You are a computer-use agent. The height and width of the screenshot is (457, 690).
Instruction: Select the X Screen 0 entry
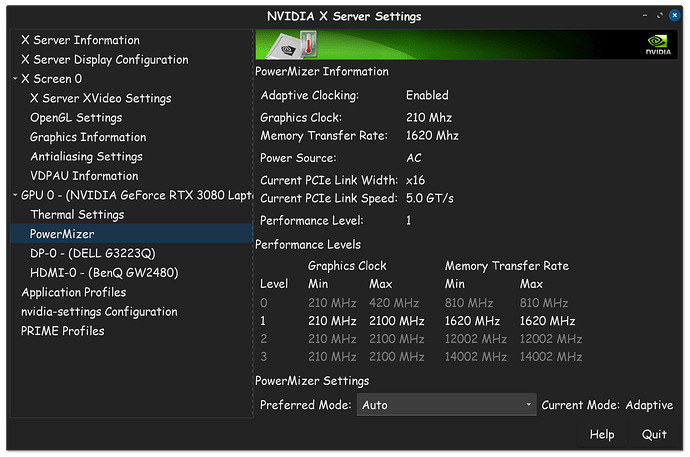[51, 79]
